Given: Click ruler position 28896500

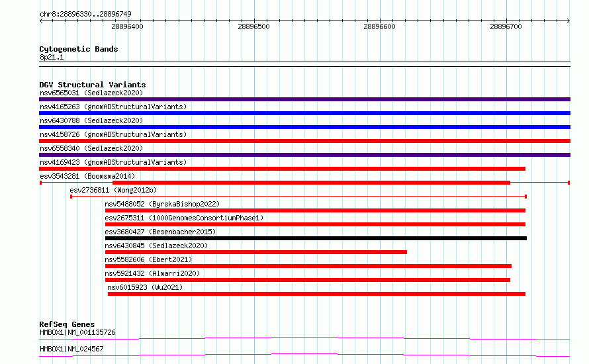Looking at the screenshot, I should pos(253,26).
